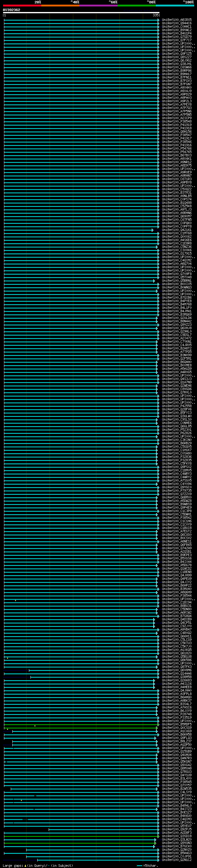197x868 pixels.
Task: Select the green ~80% identity color band
Action: coord(137,6)
